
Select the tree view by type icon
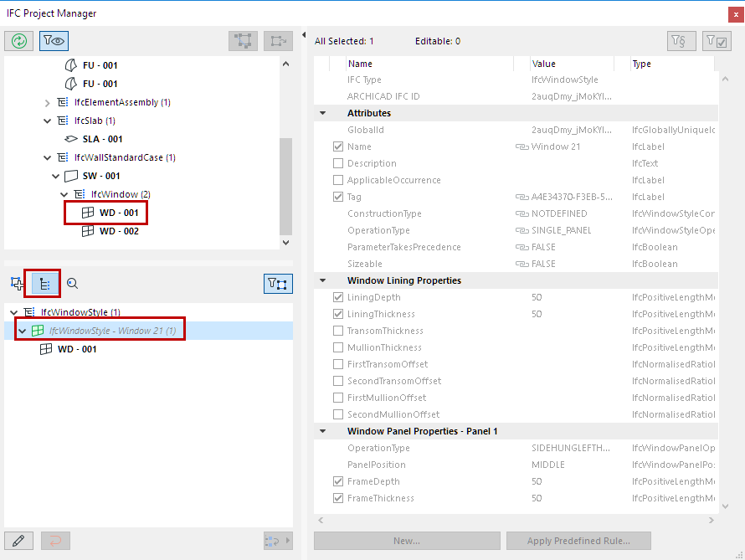click(x=44, y=284)
